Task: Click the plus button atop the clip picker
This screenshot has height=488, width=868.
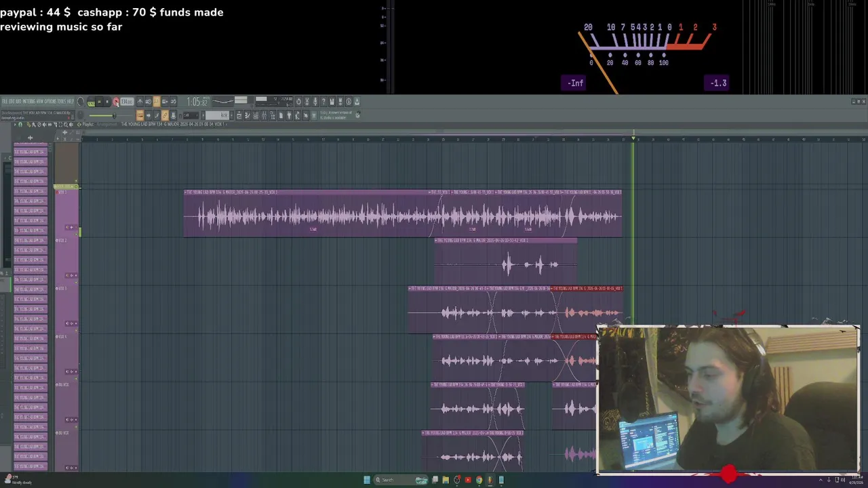Action: pos(30,138)
